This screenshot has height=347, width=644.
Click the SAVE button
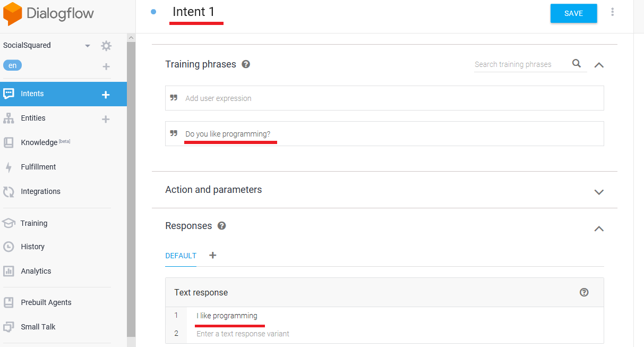click(x=573, y=13)
